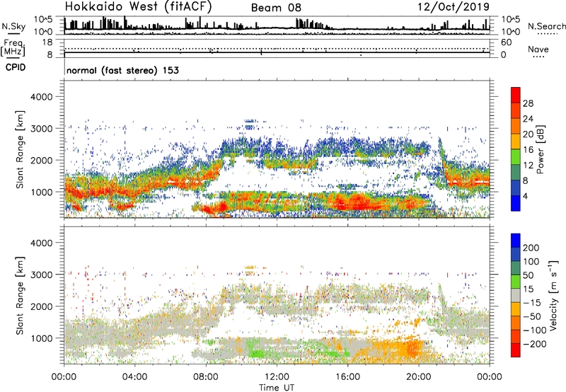Click the '12:00' time axis label
566x392 pixels.
pyautogui.click(x=277, y=377)
